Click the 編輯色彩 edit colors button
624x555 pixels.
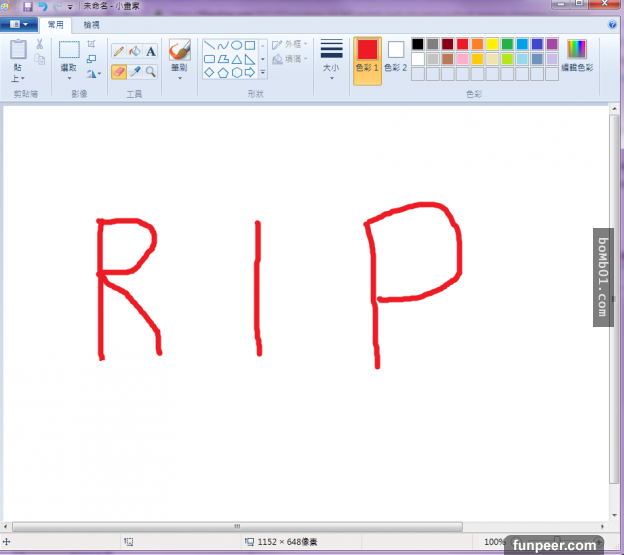click(x=577, y=55)
